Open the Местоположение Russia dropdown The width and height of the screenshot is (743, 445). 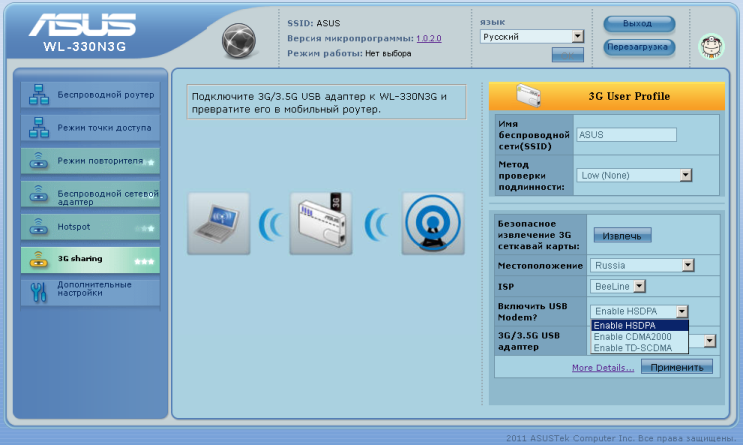642,265
